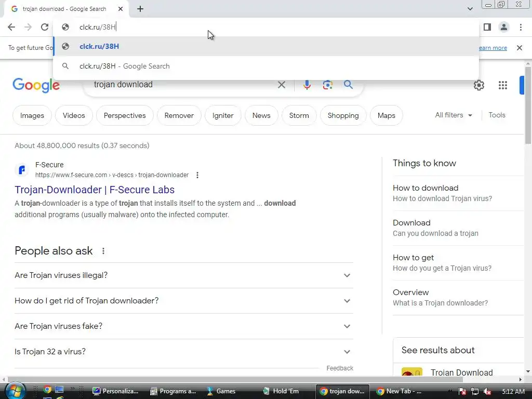Open the All filters dropdown
Image resolution: width=532 pixels, height=399 pixels.
[454, 115]
